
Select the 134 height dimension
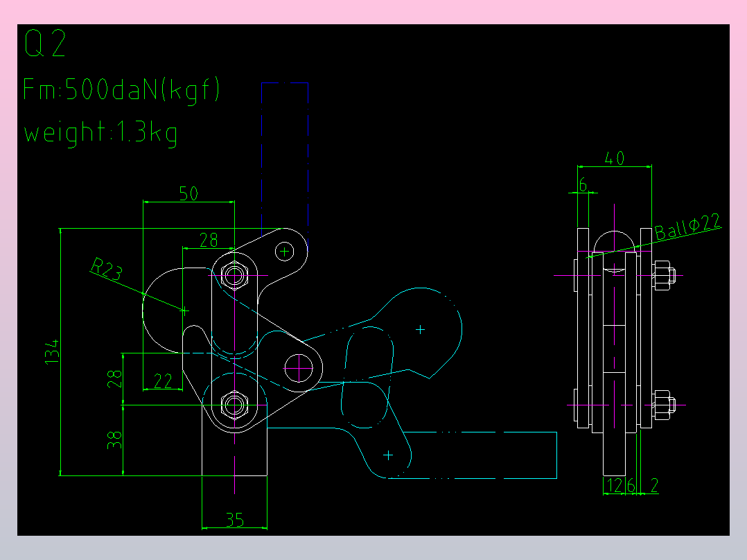52,352
